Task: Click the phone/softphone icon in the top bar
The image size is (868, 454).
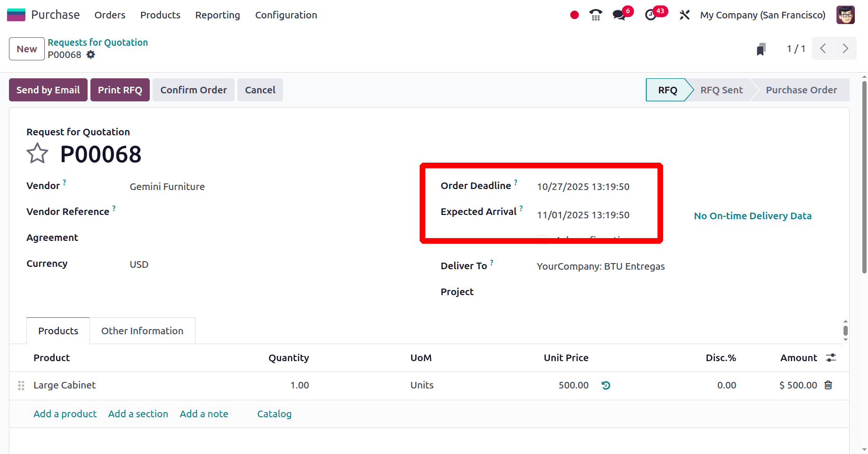Action: pos(595,15)
